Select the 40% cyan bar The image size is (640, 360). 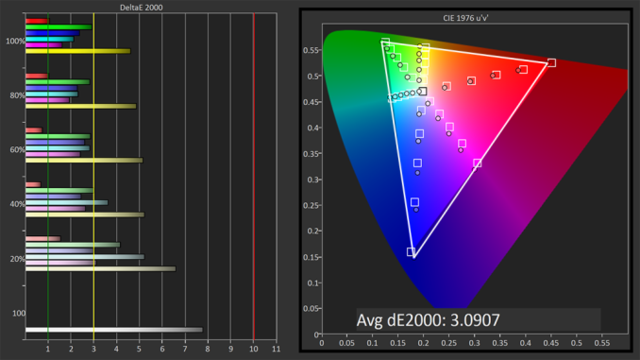pyautogui.click(x=67, y=202)
